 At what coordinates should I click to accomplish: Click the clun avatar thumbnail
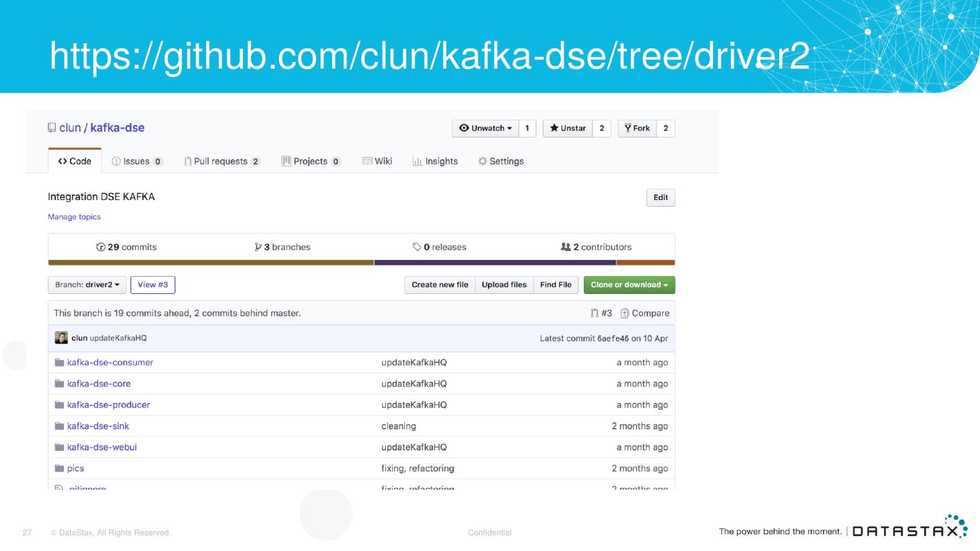(61, 338)
